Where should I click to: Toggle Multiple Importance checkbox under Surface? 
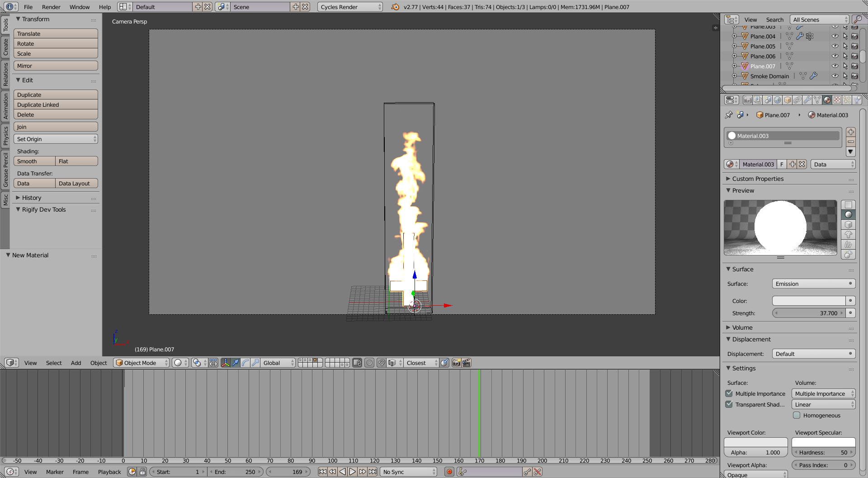[729, 393]
